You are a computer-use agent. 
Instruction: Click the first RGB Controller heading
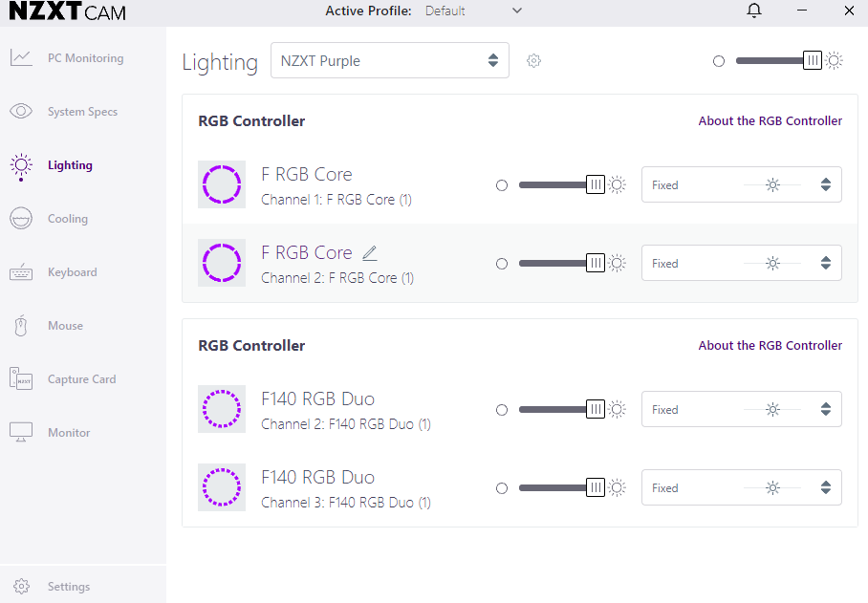coord(251,121)
